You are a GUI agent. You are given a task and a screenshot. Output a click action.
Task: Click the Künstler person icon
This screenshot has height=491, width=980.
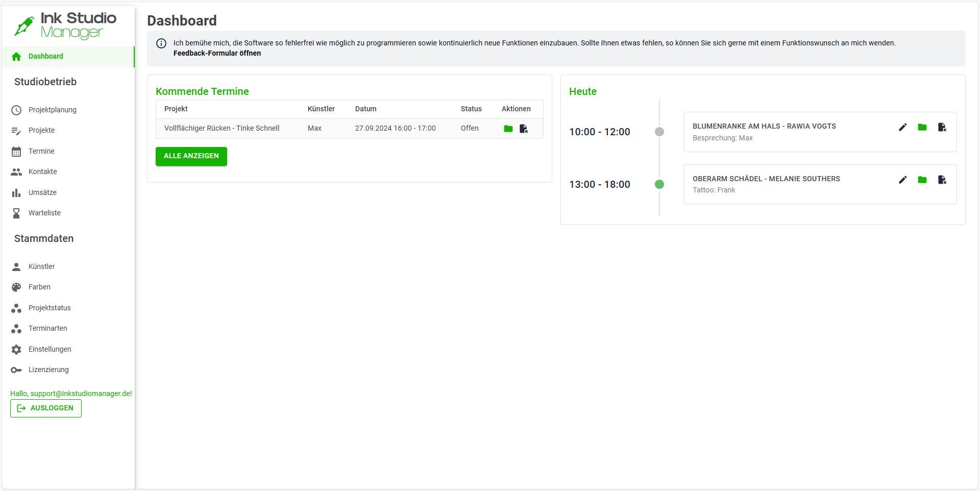click(16, 267)
